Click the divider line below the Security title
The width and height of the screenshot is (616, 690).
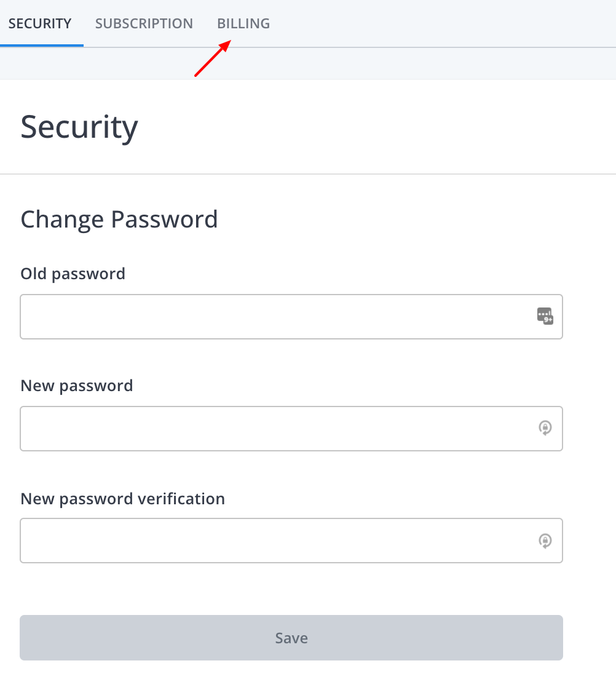pos(308,174)
